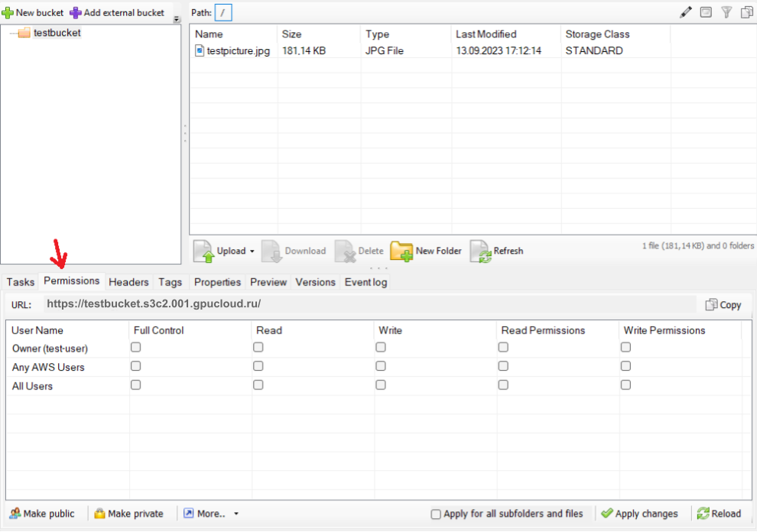Click the New Folder icon

tap(401, 251)
